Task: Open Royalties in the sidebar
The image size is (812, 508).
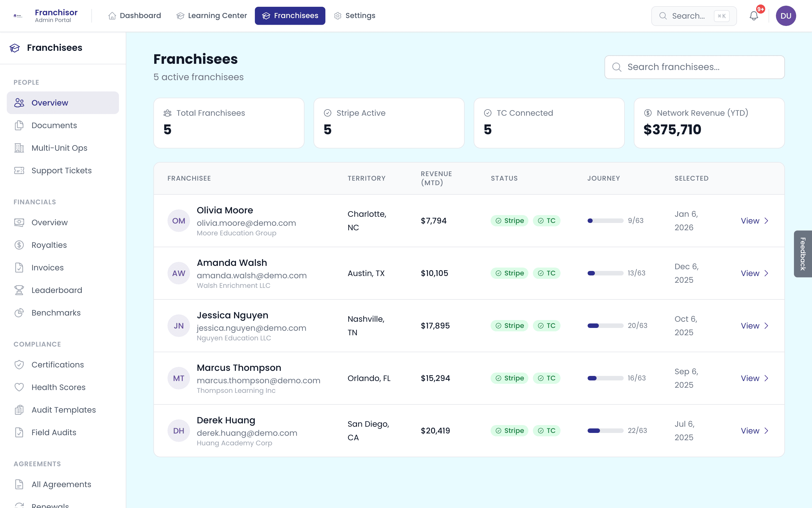Action: (63, 245)
